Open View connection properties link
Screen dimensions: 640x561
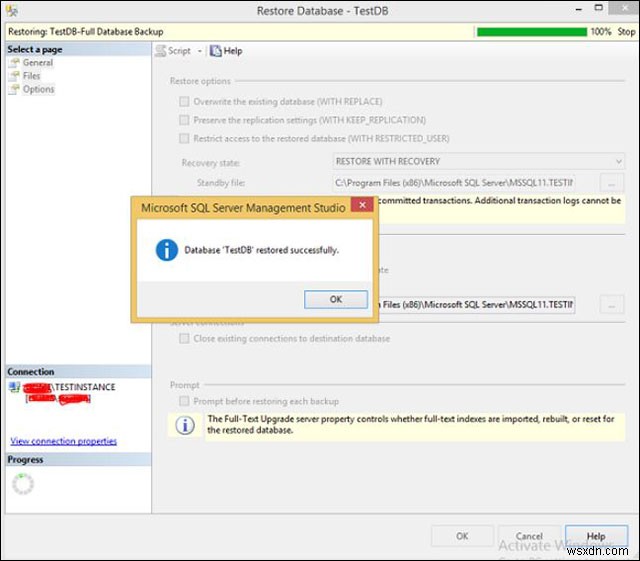pos(64,441)
